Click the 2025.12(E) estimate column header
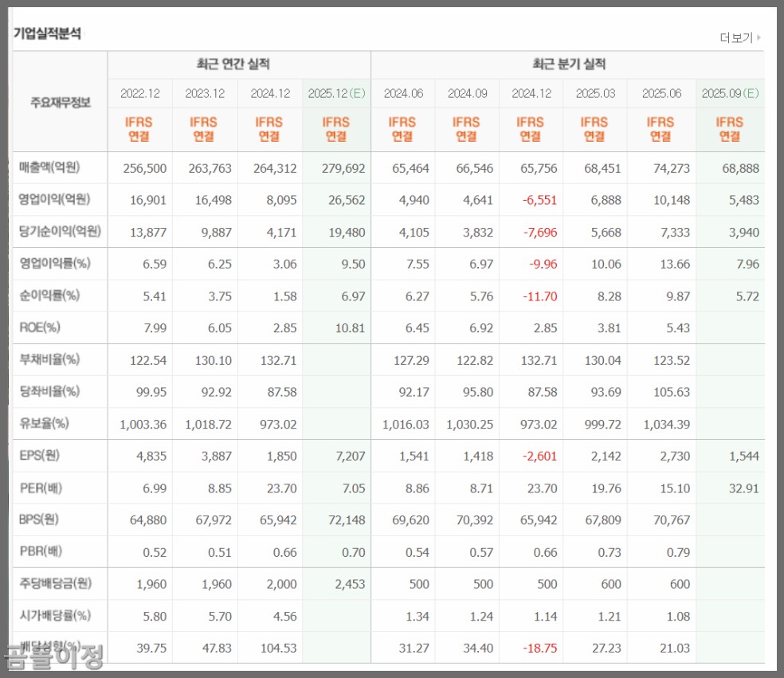 [x=335, y=93]
